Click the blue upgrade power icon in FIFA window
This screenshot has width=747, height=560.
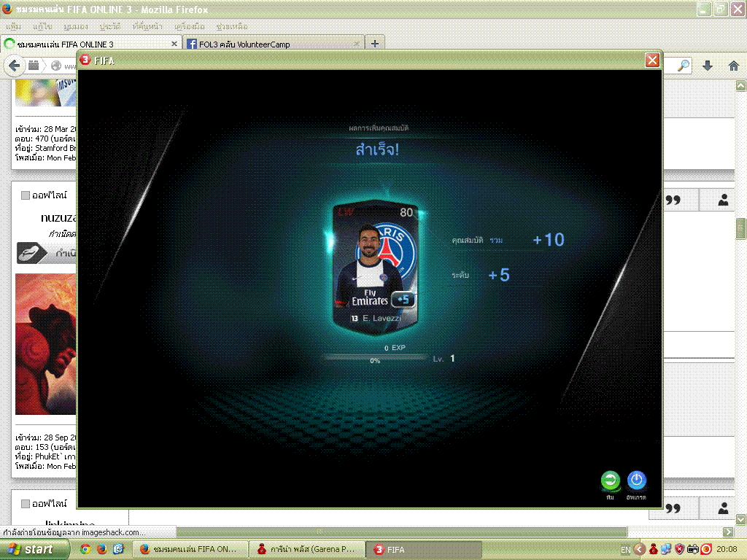coord(636,481)
